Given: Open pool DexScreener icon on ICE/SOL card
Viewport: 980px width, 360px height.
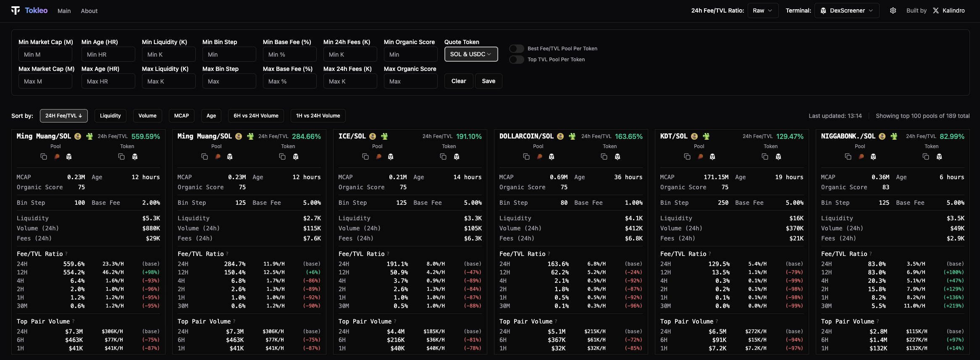Looking at the screenshot, I should 391,157.
